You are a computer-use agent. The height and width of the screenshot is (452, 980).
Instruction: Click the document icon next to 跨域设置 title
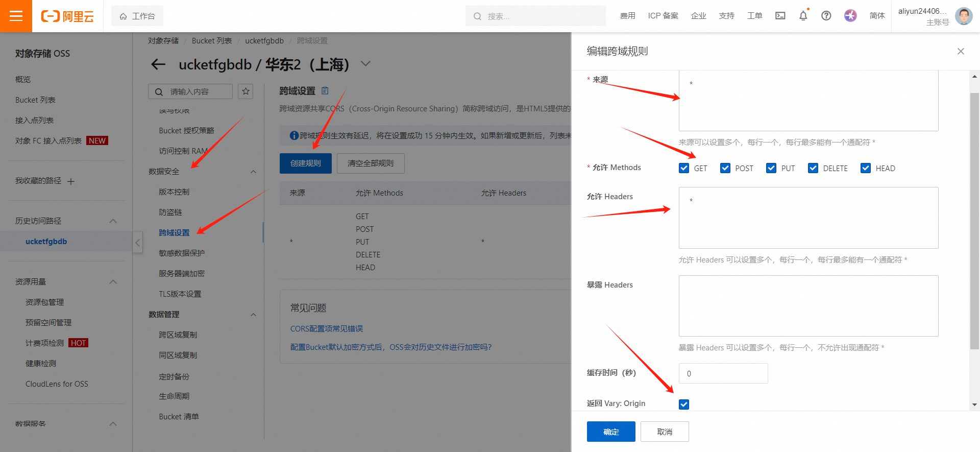(x=325, y=91)
